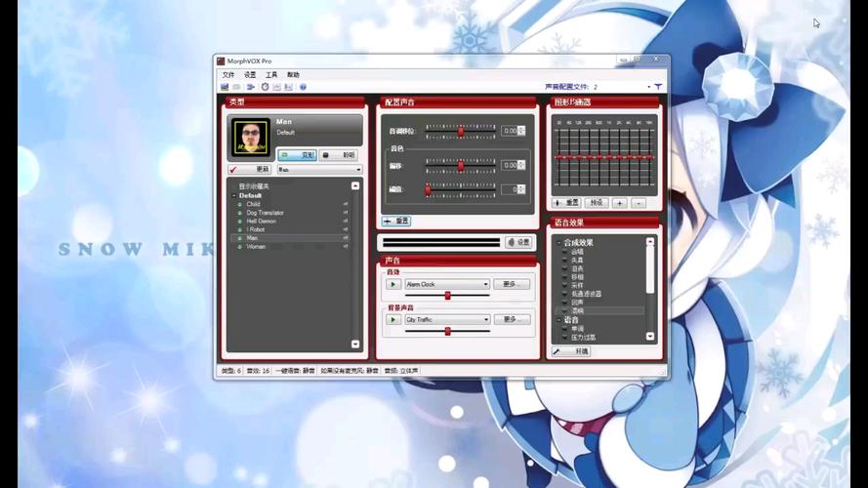Play the City Traffic background sound

click(393, 320)
